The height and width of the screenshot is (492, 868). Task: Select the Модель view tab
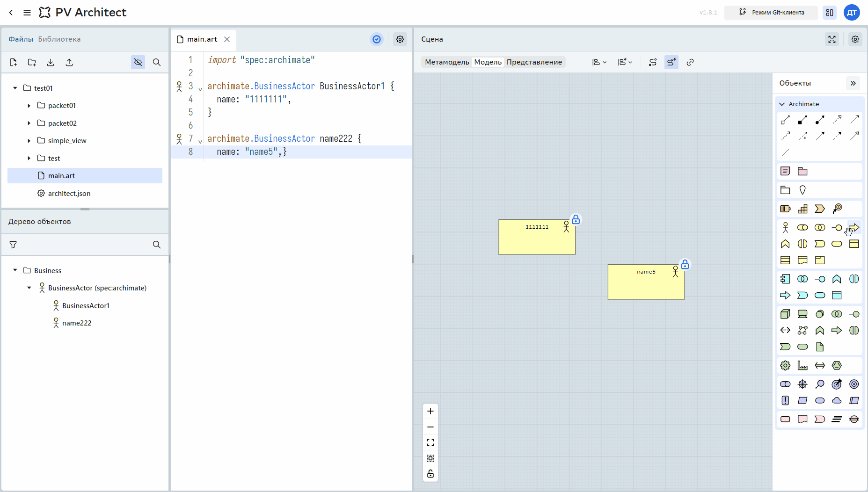(x=488, y=62)
